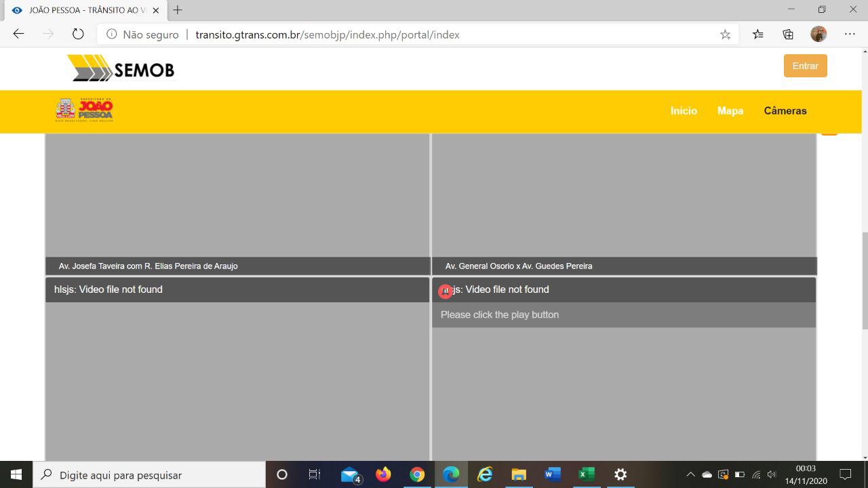This screenshot has width=868, height=488.
Task: Open the Início menu item
Action: [684, 110]
